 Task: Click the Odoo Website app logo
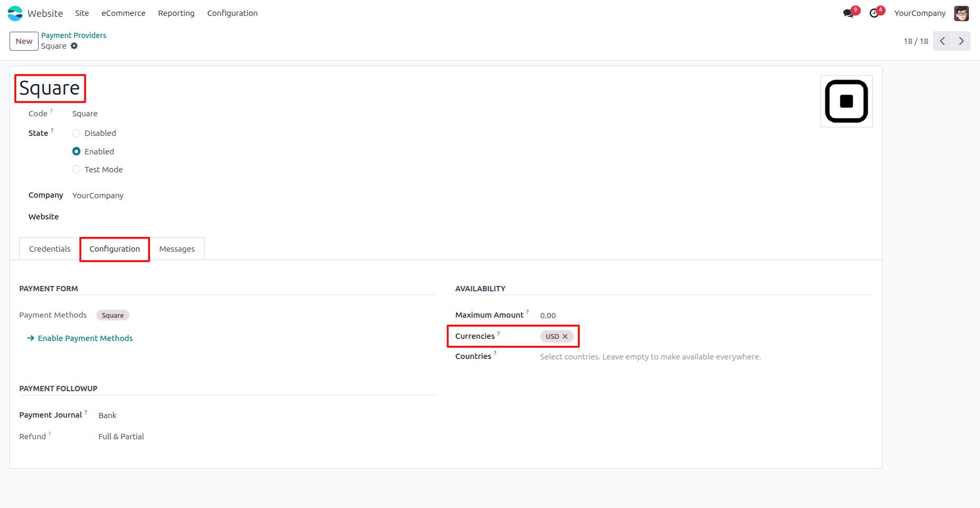(15, 13)
